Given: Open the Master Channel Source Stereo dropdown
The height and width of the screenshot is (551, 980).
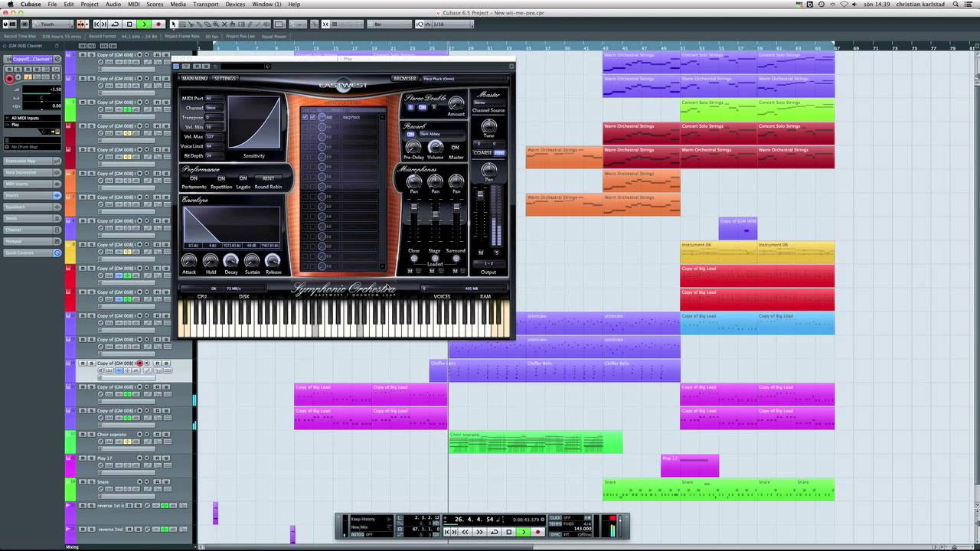Looking at the screenshot, I should [x=488, y=102].
